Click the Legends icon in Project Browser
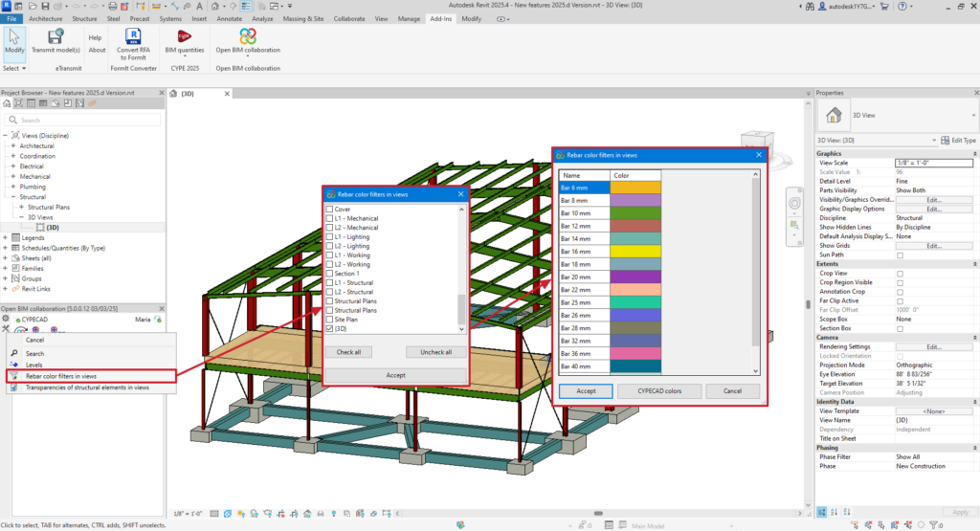Screen dimensions: 980x531 click(x=15, y=237)
